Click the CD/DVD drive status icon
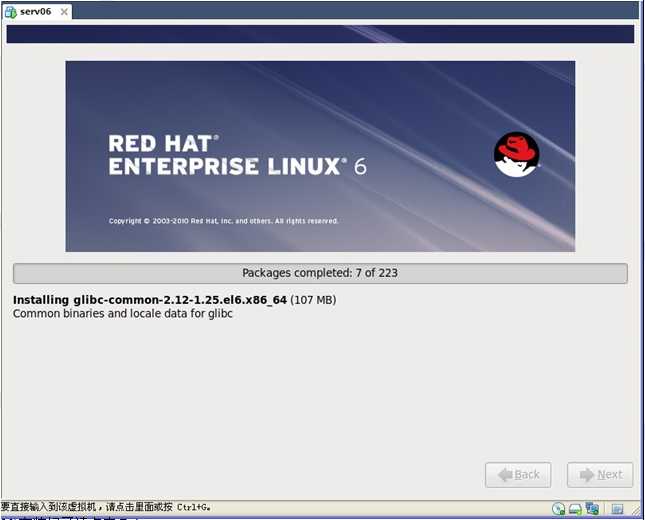The image size is (645, 520). tap(558, 509)
